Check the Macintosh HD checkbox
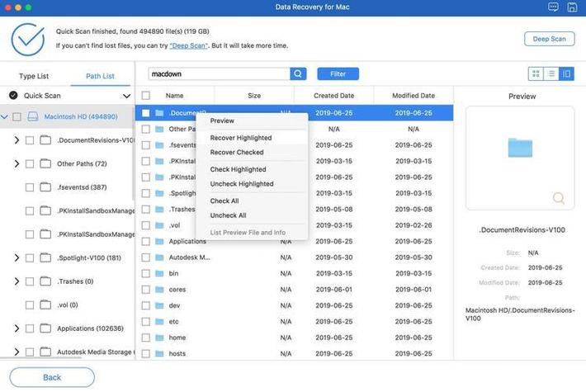This screenshot has height=392, width=586. click(x=17, y=116)
